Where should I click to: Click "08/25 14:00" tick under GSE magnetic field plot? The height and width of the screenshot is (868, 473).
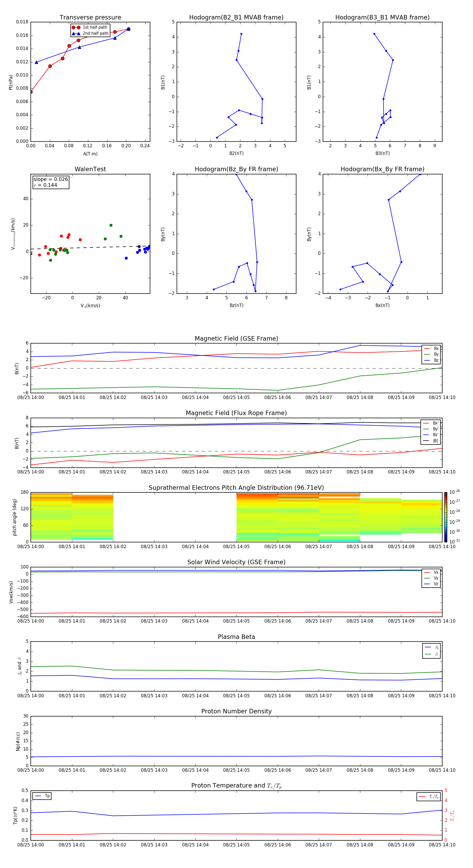point(31,398)
